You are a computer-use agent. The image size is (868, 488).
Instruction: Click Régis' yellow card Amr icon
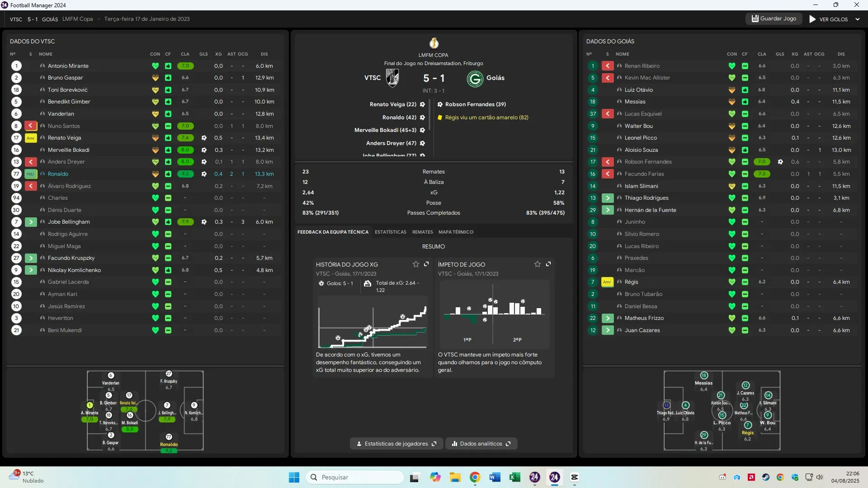(x=607, y=282)
